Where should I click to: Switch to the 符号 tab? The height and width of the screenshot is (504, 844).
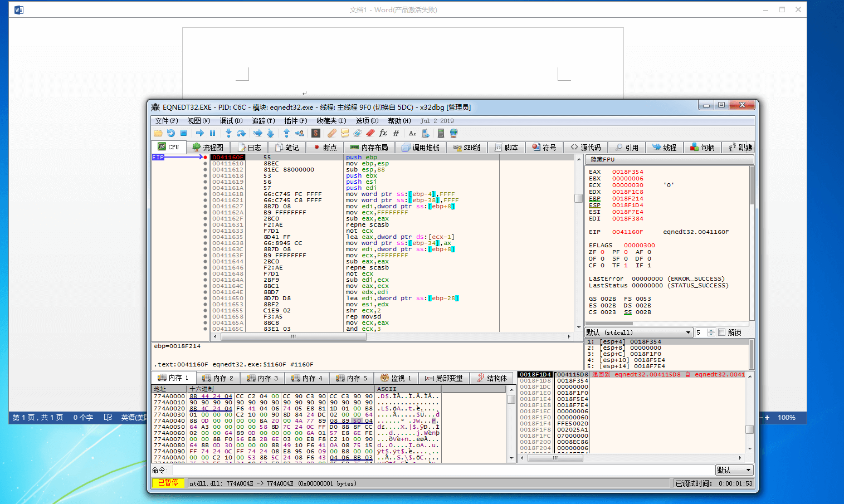544,148
